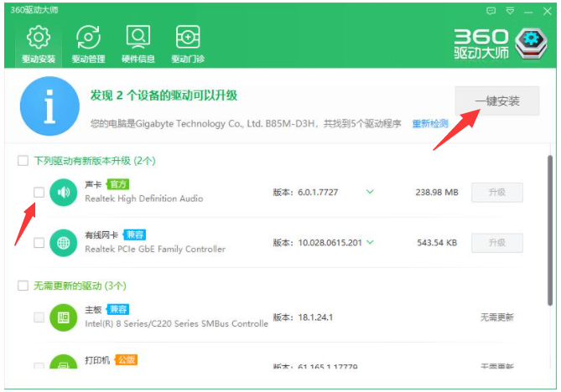561x392 pixels.
Task: Check the 声卡 Realtek Audio checkbox
Action: [39, 193]
